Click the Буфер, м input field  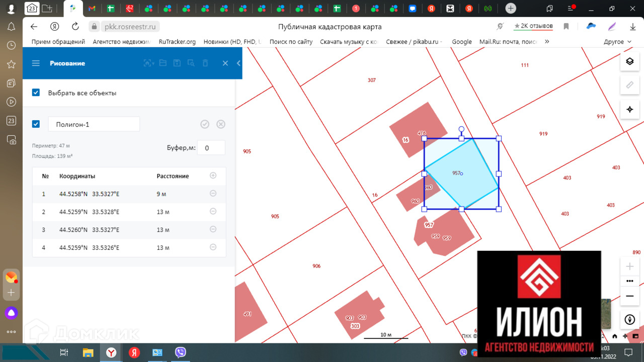click(x=211, y=148)
